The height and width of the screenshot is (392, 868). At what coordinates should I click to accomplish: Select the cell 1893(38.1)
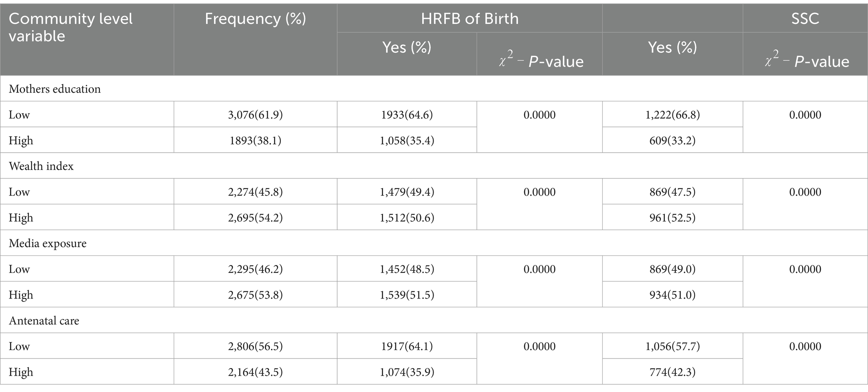tap(255, 140)
